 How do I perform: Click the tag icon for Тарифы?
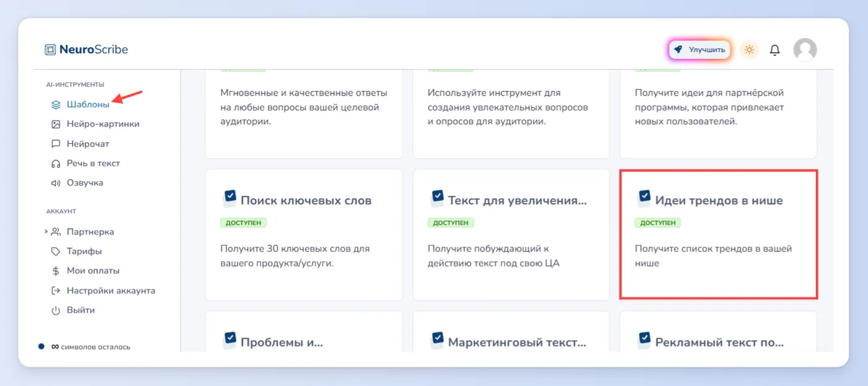tap(56, 251)
